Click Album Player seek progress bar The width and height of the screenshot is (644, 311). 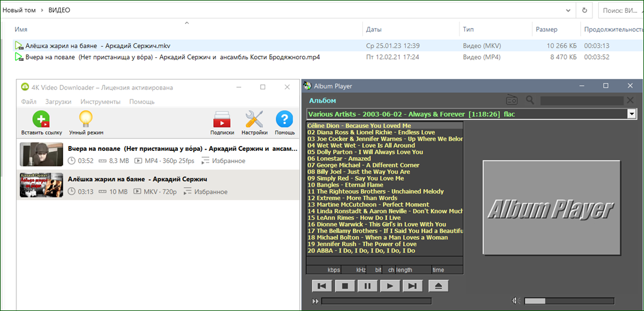point(376,301)
